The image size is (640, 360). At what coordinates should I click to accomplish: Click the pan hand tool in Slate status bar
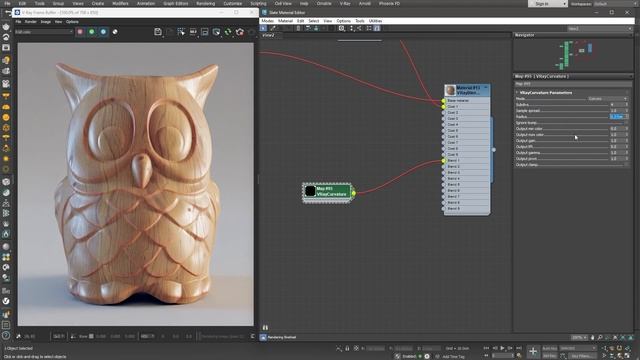pos(593,338)
